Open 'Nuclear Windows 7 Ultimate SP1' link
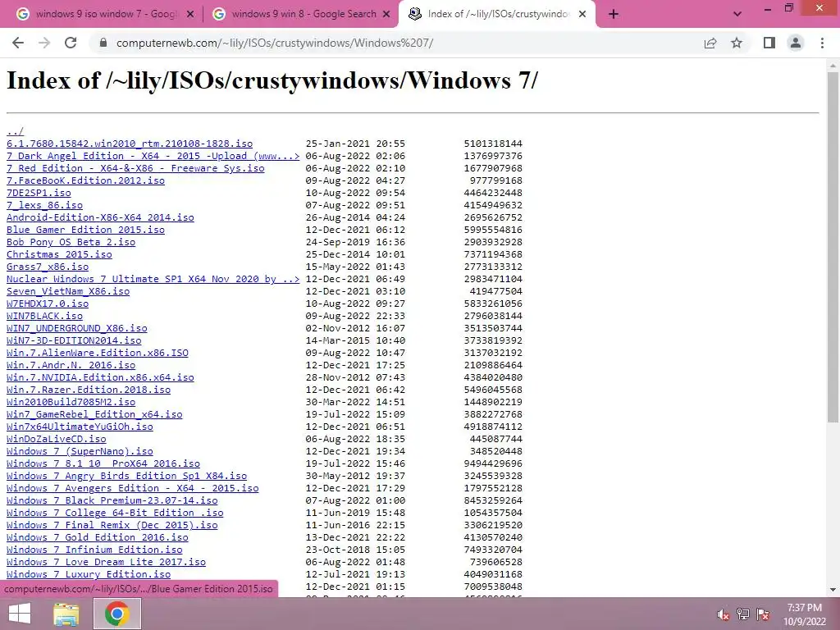 point(153,279)
